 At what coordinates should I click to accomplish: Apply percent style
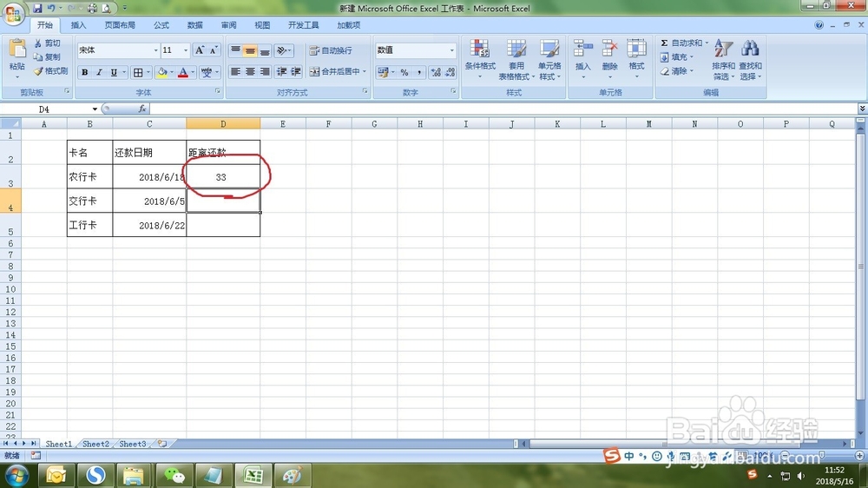404,72
